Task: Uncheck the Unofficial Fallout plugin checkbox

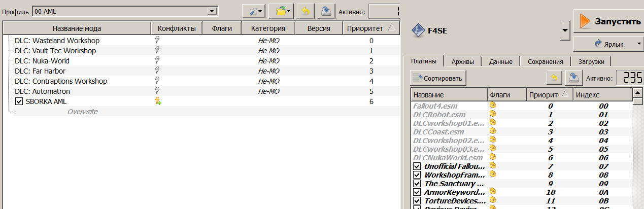Action: pos(417,166)
